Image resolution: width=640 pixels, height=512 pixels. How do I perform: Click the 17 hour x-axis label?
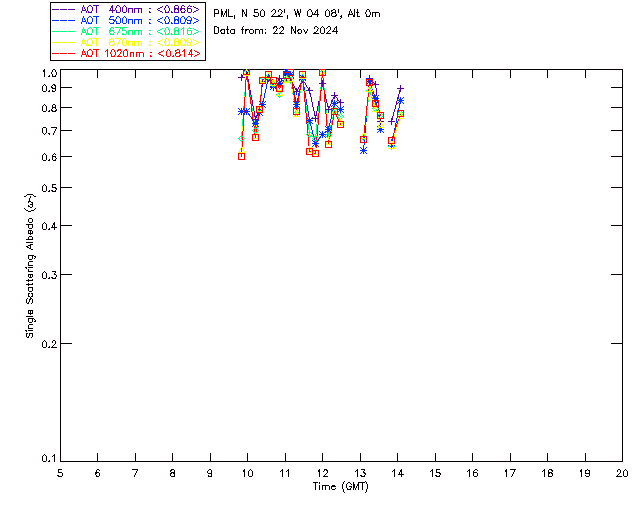[x=510, y=473]
